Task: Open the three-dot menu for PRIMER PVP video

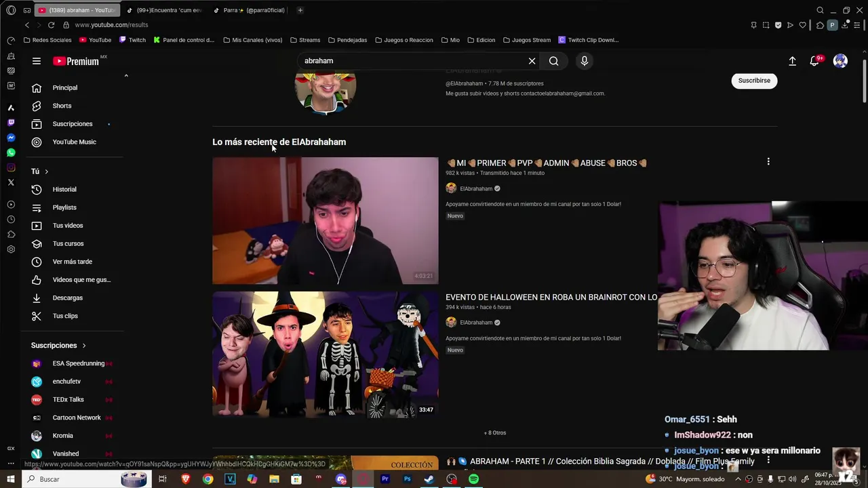Action: pyautogui.click(x=768, y=162)
